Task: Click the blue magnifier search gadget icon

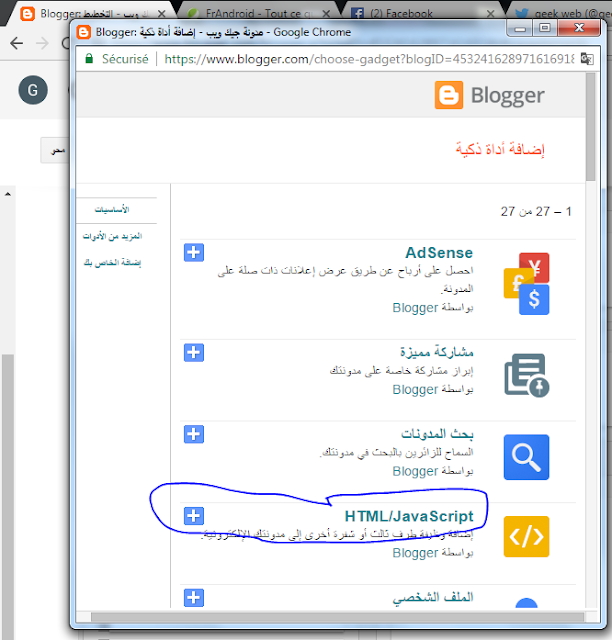Action: pyautogui.click(x=526, y=457)
